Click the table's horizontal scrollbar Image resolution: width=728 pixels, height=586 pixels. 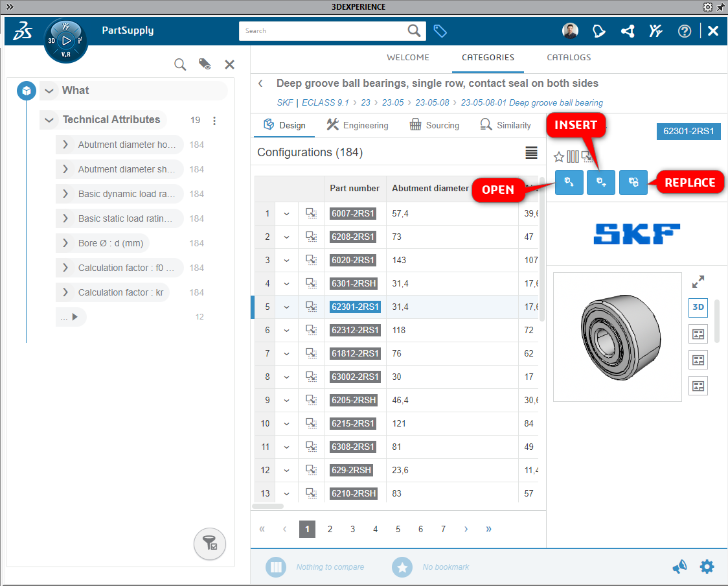[x=268, y=506]
